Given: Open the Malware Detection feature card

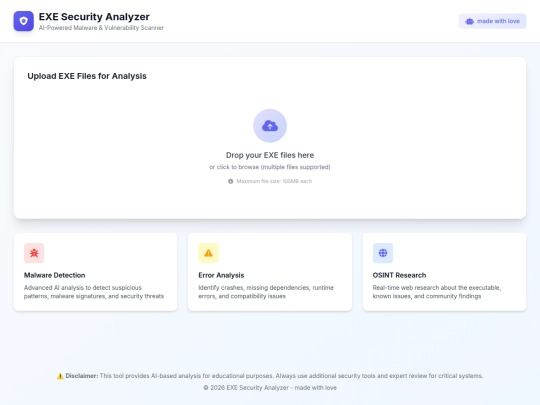Looking at the screenshot, I should [96, 272].
